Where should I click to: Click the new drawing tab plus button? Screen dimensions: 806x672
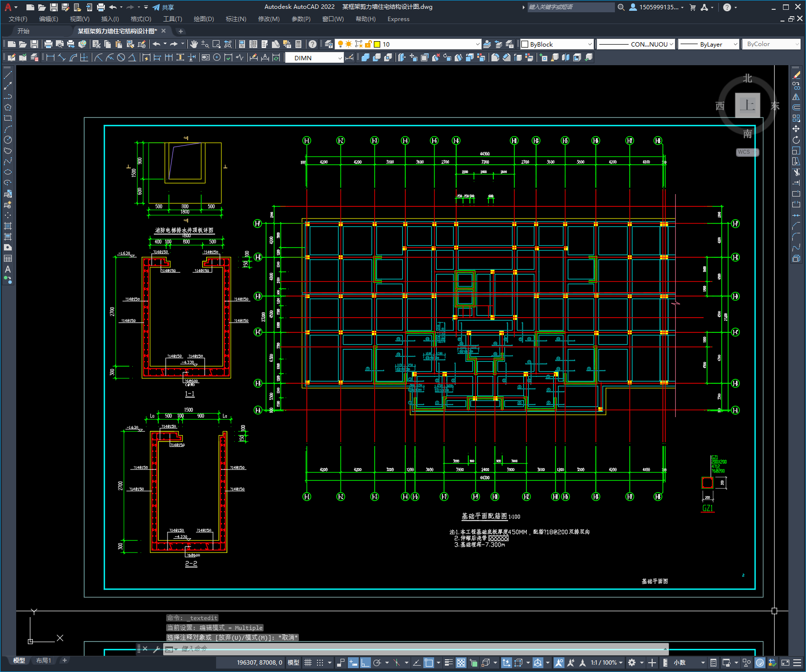(x=180, y=31)
